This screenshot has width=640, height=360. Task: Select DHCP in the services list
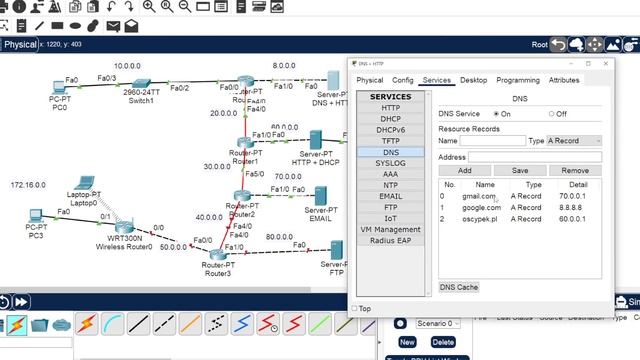391,119
